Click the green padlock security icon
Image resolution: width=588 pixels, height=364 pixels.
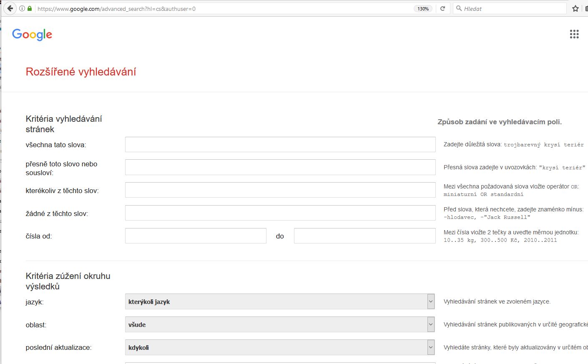pyautogui.click(x=30, y=8)
